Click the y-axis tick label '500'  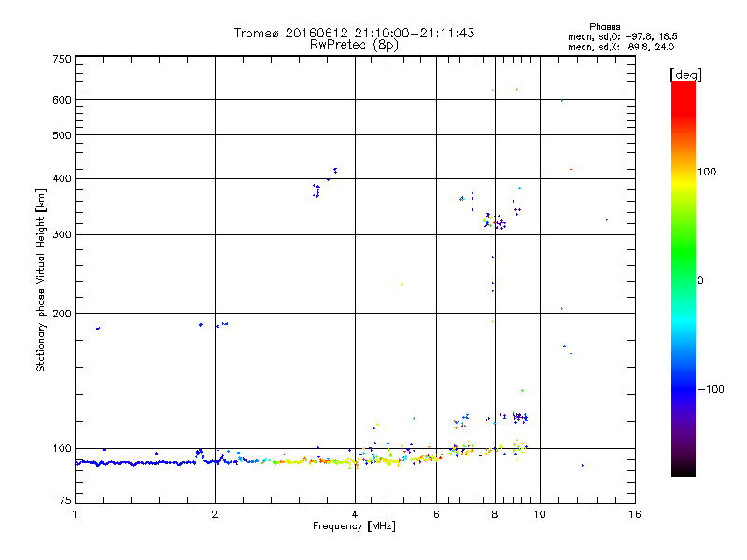62,135
